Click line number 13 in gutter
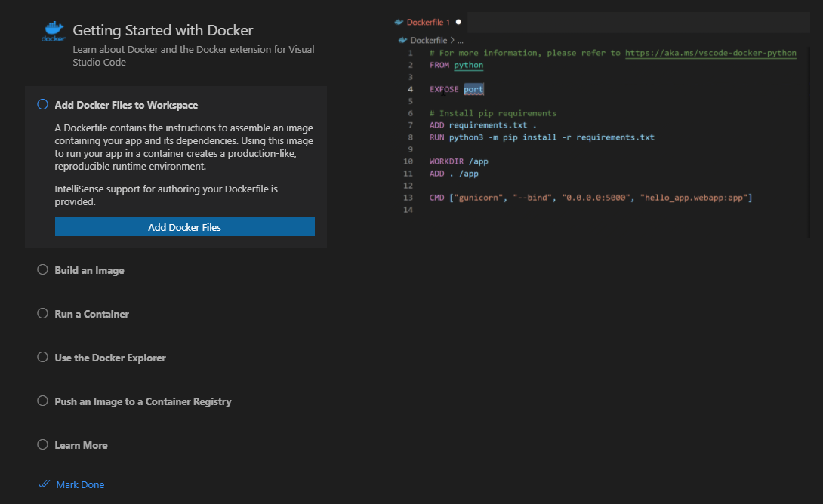Image resolution: width=823 pixels, height=504 pixels. (408, 198)
